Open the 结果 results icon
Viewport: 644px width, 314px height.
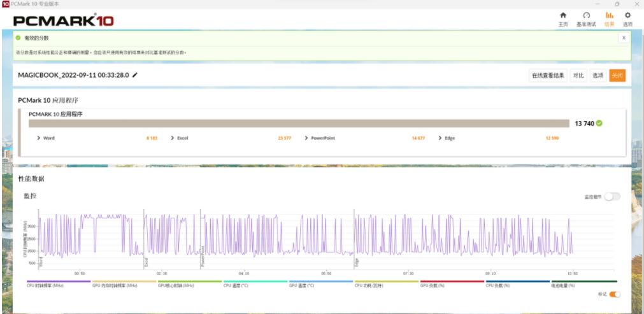coord(609,18)
